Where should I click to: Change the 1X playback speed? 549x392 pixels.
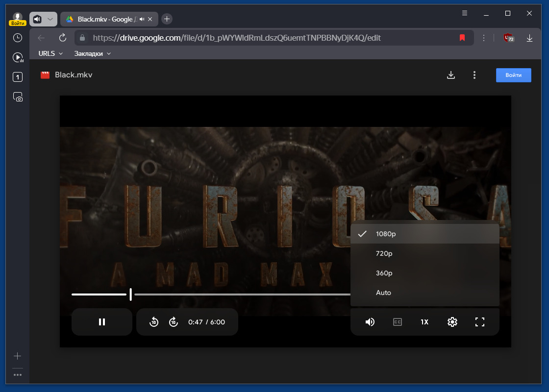tap(424, 322)
